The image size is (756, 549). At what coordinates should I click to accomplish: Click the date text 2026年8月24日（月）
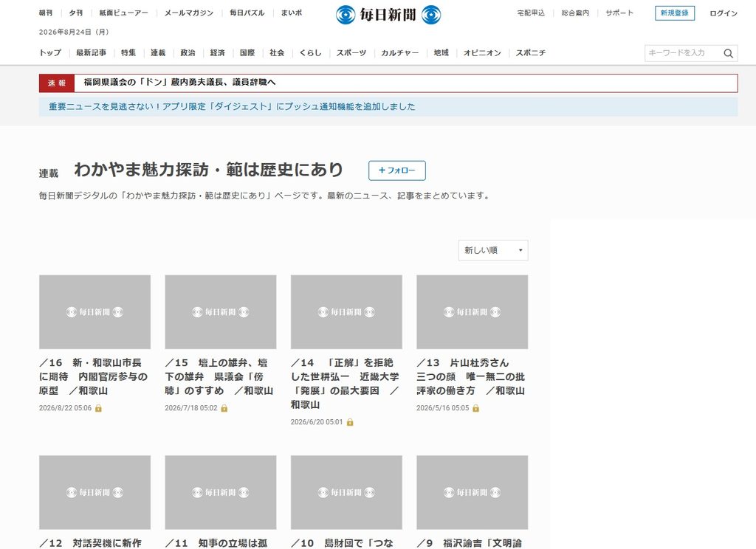(75, 32)
